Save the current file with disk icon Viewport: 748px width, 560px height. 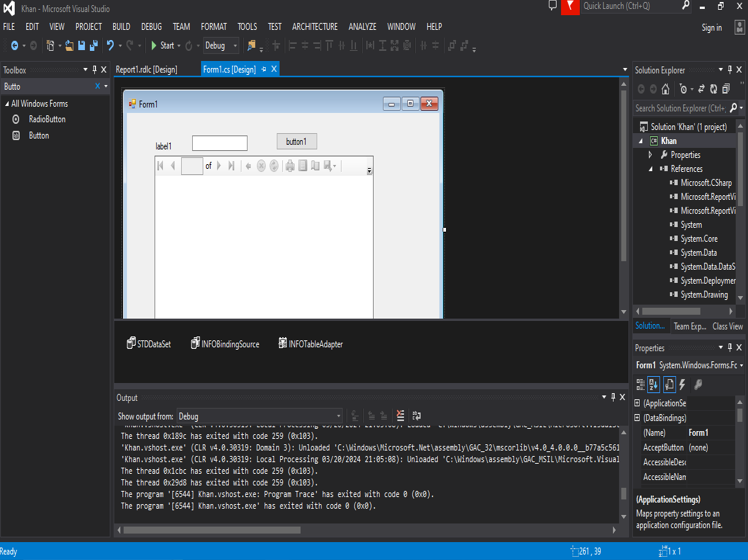pos(82,46)
